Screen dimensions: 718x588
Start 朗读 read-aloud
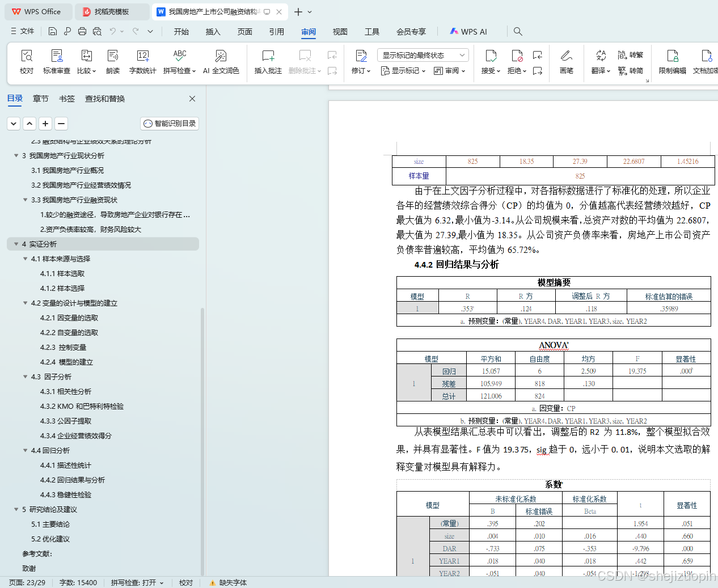pyautogui.click(x=113, y=62)
